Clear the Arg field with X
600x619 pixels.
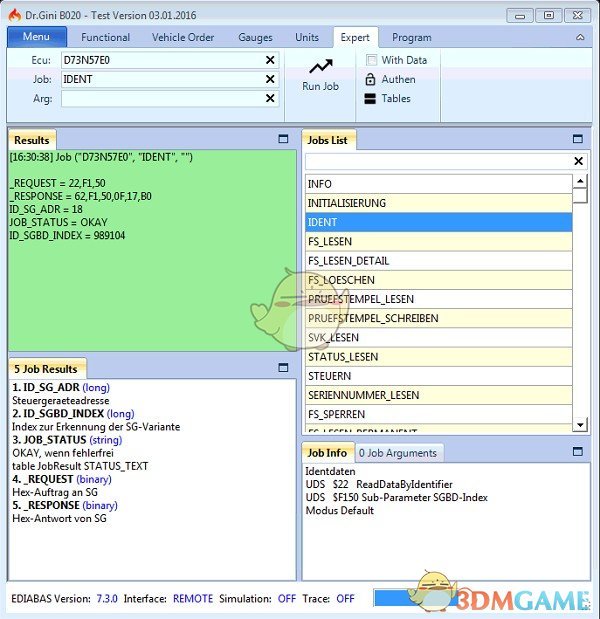click(x=270, y=98)
